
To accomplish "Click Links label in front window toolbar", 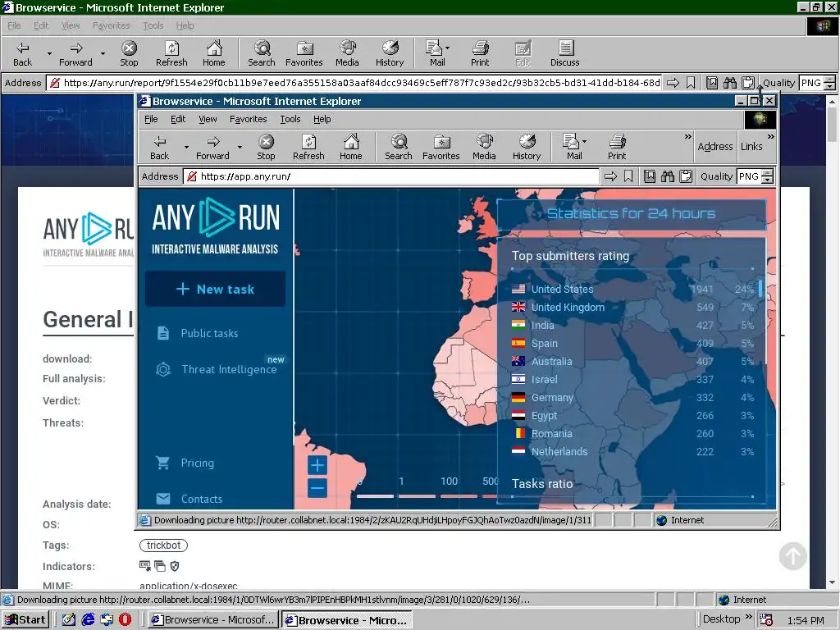I will click(x=751, y=147).
